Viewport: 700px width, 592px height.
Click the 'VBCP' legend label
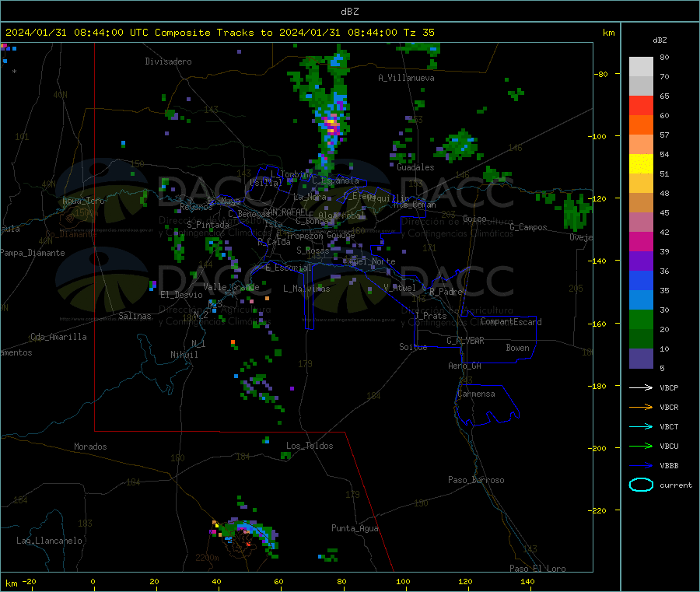click(x=669, y=387)
